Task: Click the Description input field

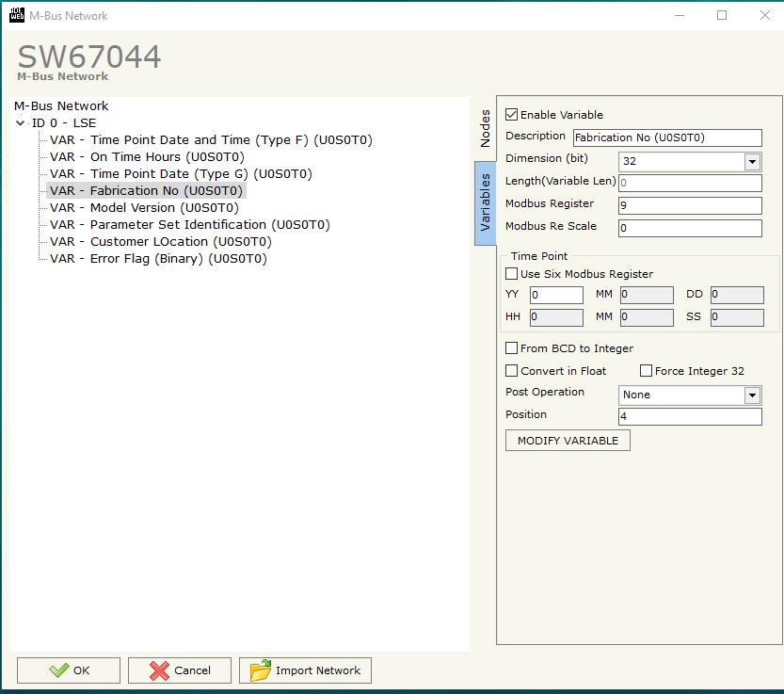Action: point(667,137)
